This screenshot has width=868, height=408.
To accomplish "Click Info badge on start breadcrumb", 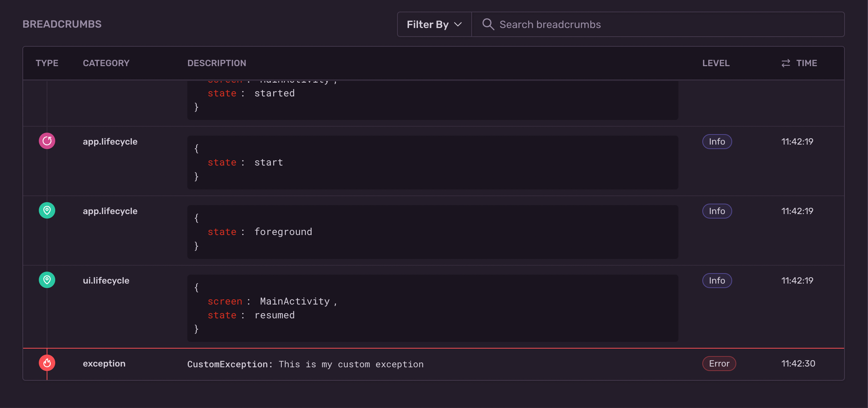I will [717, 142].
